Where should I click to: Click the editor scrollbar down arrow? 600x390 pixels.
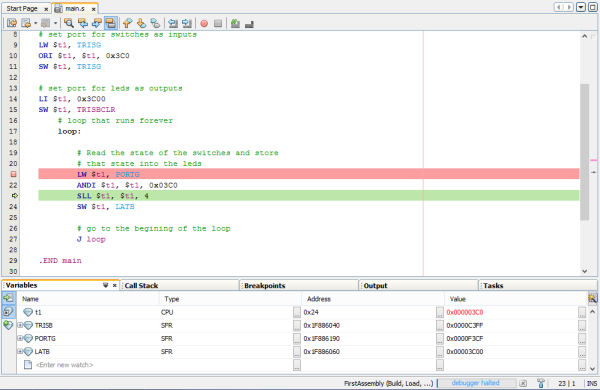[584, 271]
